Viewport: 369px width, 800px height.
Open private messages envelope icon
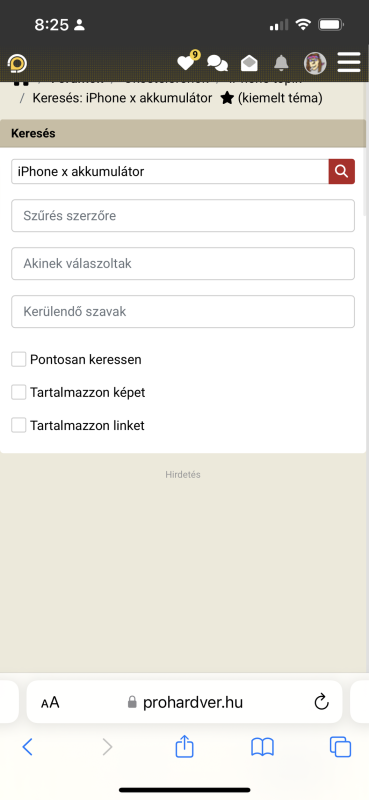249,63
